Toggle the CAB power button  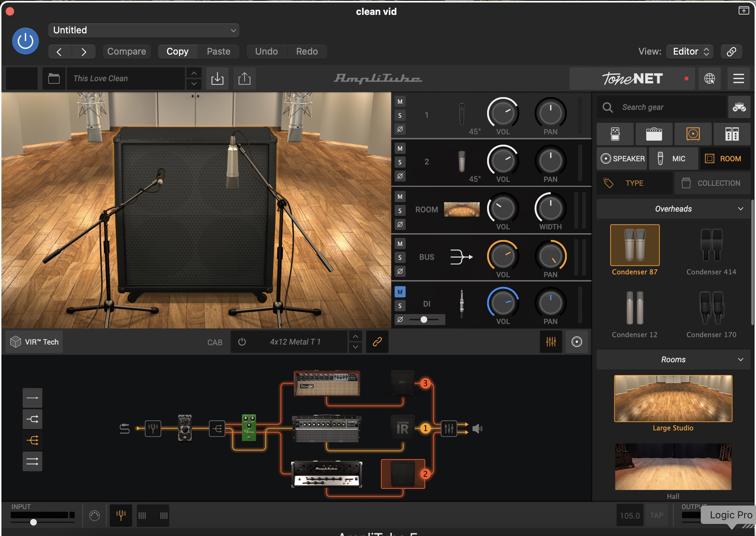(242, 342)
